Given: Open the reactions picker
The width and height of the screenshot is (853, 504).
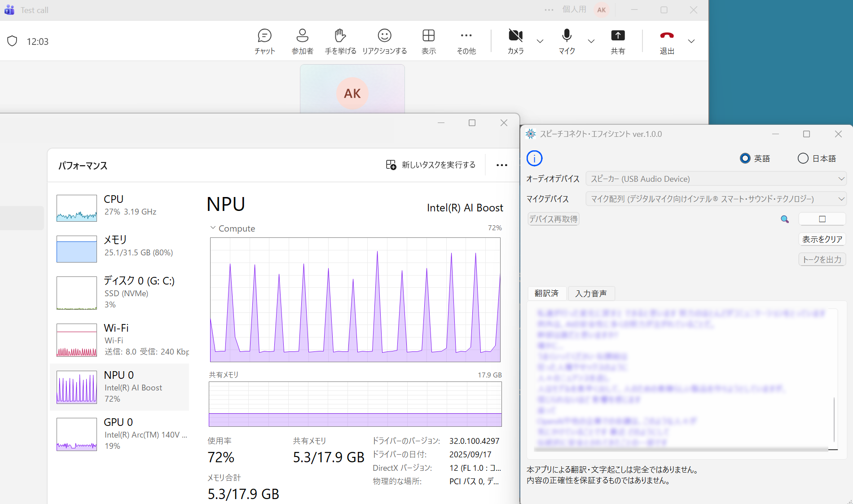Looking at the screenshot, I should 384,41.
